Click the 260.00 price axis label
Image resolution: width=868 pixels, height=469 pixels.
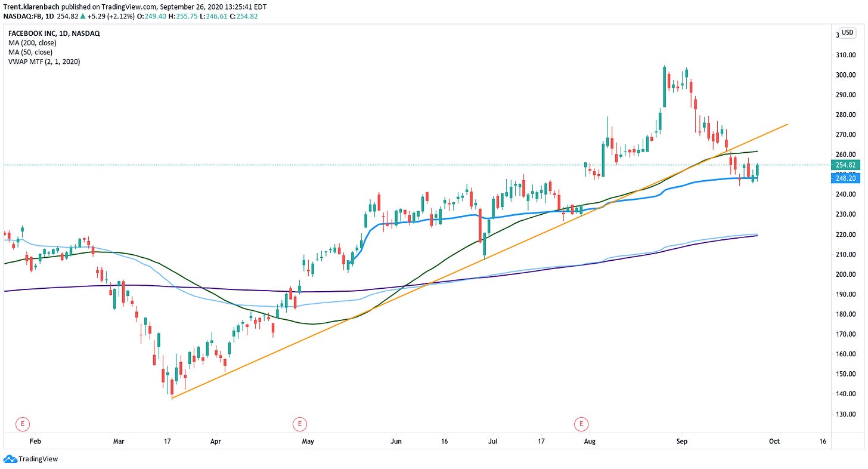(x=847, y=155)
